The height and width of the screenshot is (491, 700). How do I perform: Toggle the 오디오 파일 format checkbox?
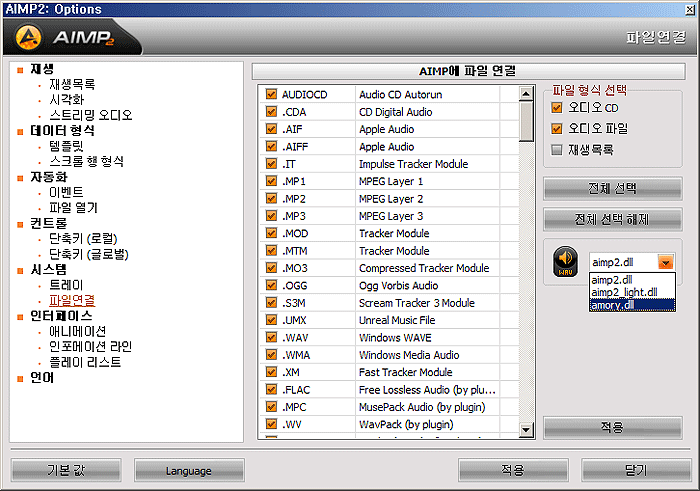[557, 129]
